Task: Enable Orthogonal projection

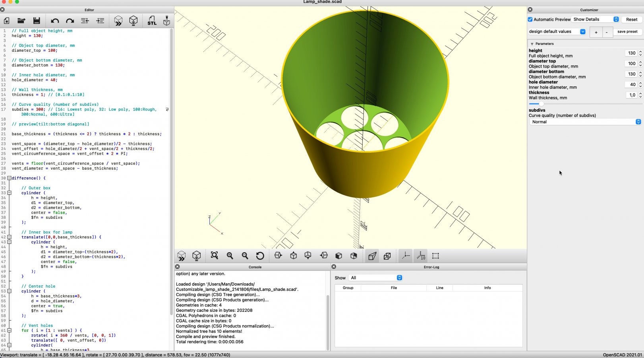Action: pyautogui.click(x=387, y=256)
